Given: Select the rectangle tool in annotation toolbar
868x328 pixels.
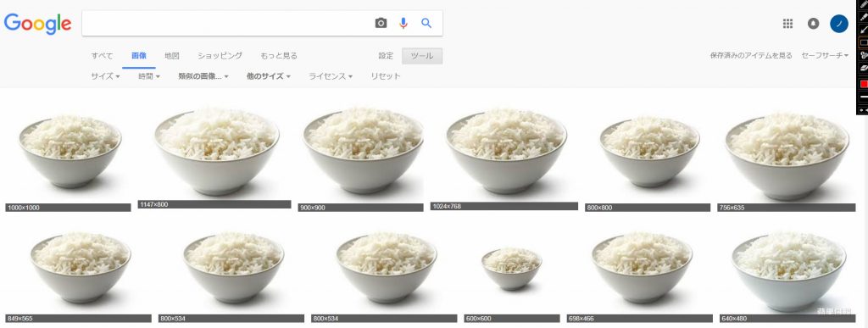Looking at the screenshot, I should (864, 42).
